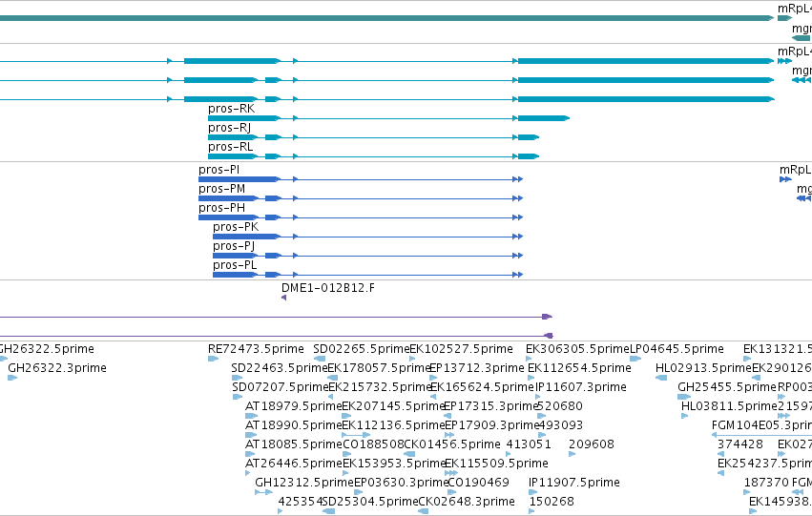Image resolution: width=812 pixels, height=516 pixels.
Task: Click the 520680 feature label
Action: coord(561,407)
